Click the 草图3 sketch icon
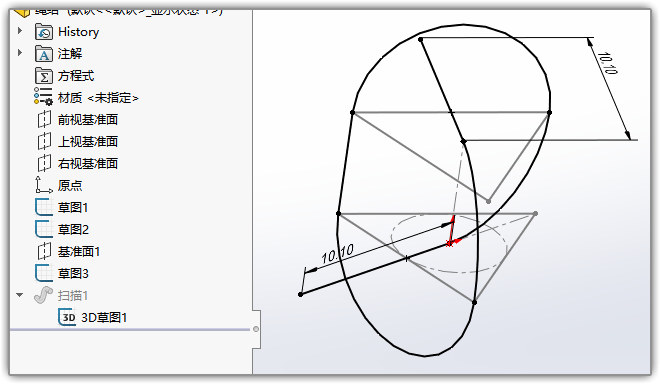660x384 pixels. pos(44,273)
